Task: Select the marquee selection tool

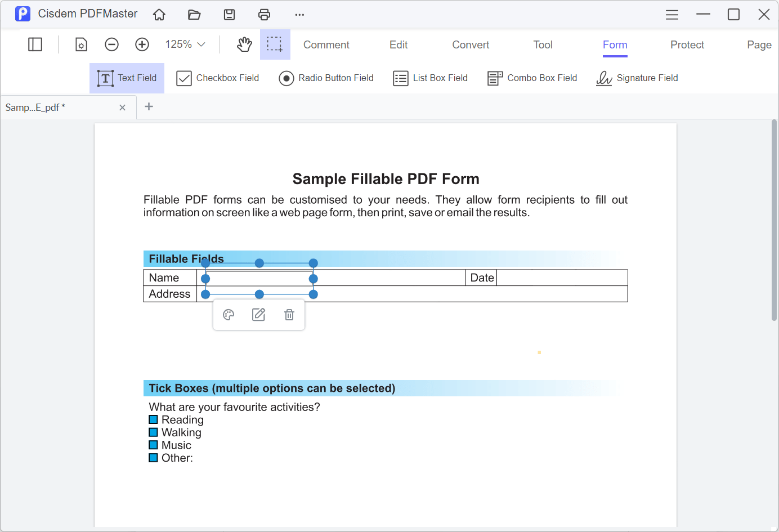Action: 275,44
